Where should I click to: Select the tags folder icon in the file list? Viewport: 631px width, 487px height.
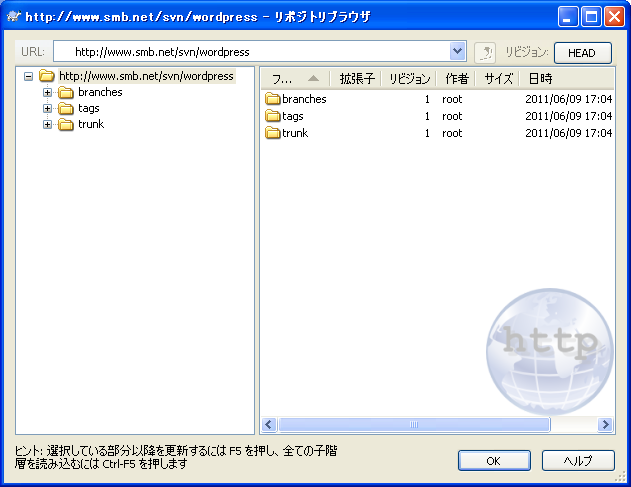[273, 117]
